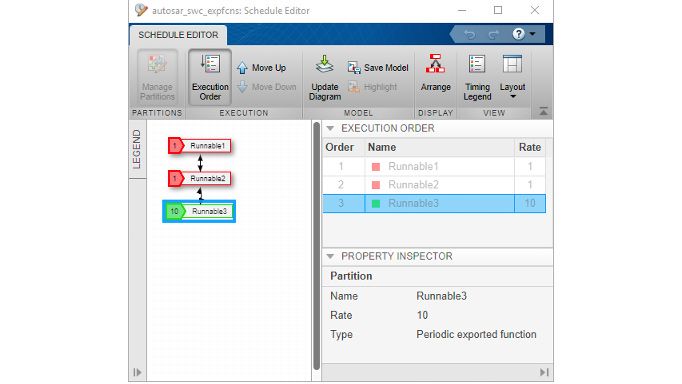Select the Runnable1 block in diagram

200,146
